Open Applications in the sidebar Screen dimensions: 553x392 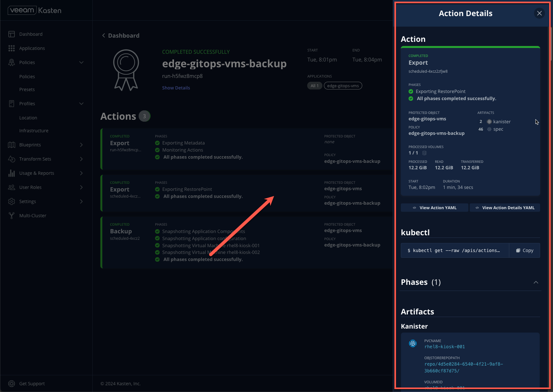tap(32, 48)
